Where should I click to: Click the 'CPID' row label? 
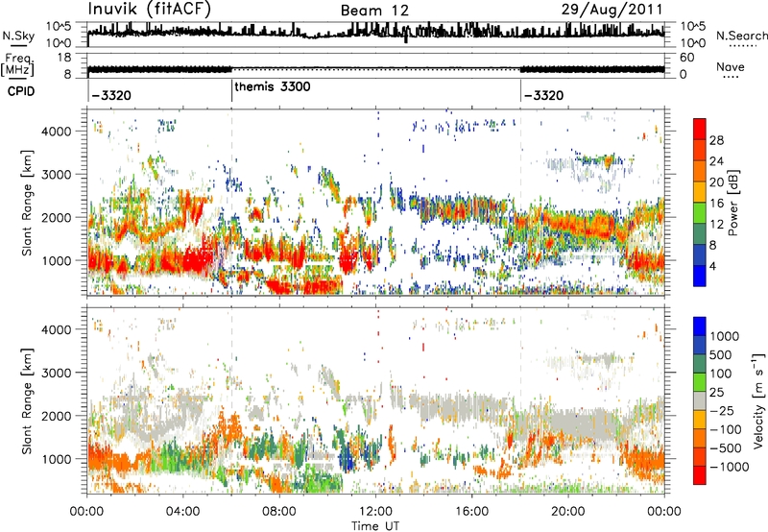(21, 91)
